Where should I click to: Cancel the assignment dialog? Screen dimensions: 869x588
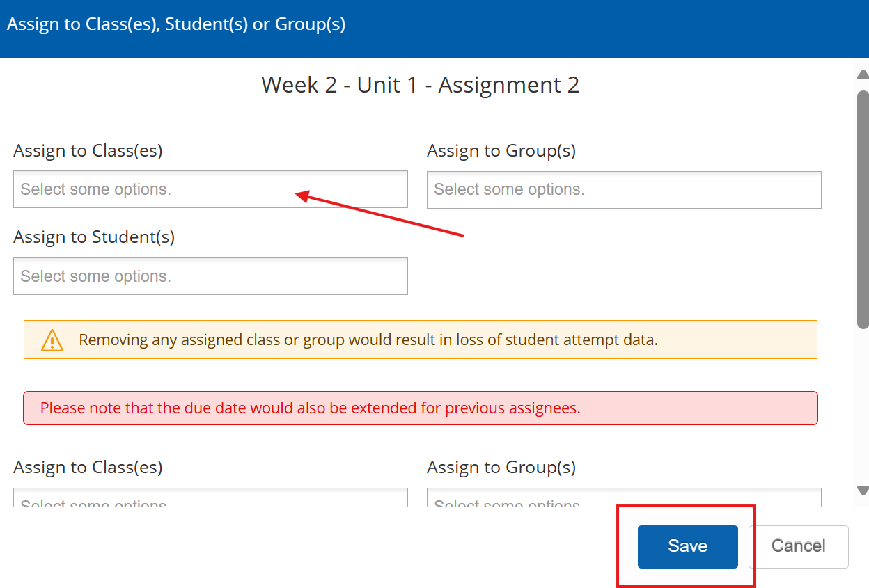(798, 546)
